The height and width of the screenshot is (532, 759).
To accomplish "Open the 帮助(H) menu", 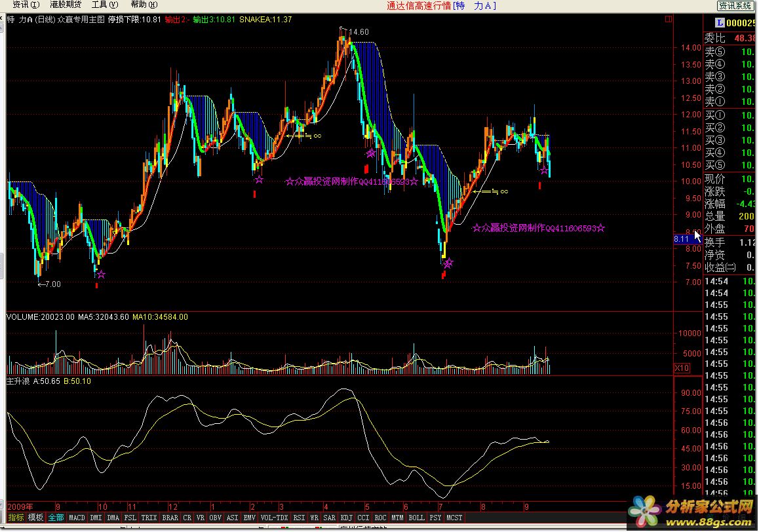I will (x=144, y=5).
